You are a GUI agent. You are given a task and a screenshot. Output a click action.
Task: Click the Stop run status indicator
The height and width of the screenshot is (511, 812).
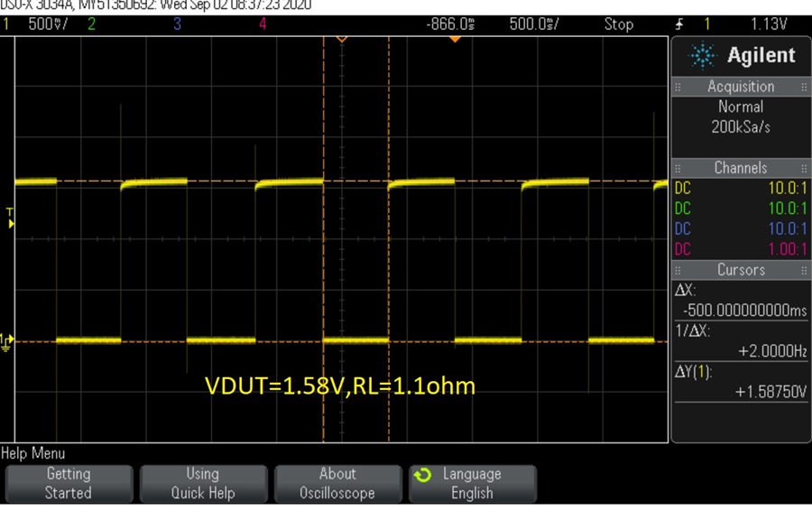[x=618, y=24]
